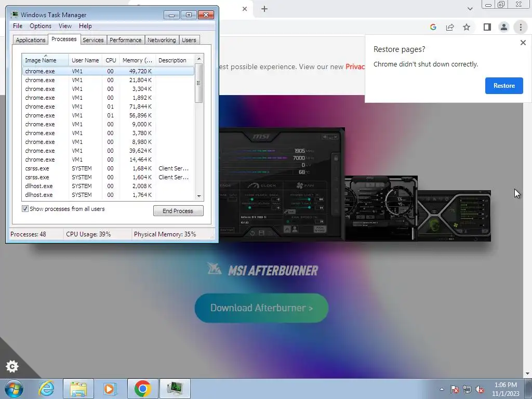Image resolution: width=532 pixels, height=399 pixels.
Task: Switch to Applications tab
Action: pyautogui.click(x=31, y=40)
